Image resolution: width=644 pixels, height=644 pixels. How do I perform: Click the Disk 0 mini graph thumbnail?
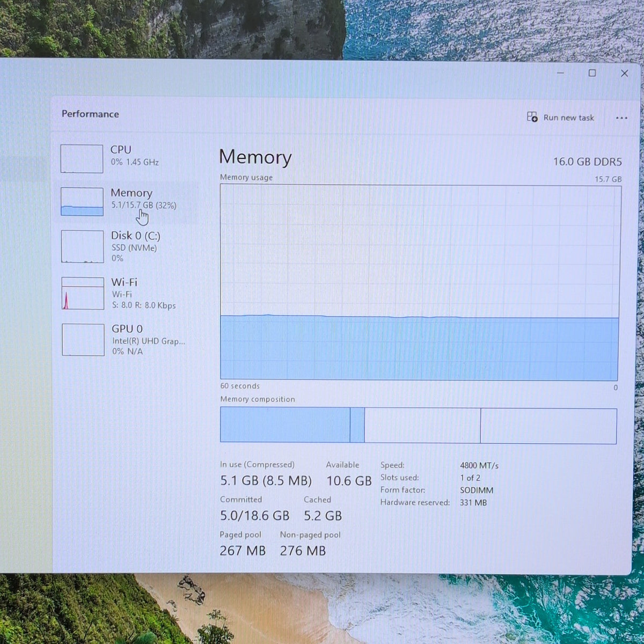coord(82,247)
